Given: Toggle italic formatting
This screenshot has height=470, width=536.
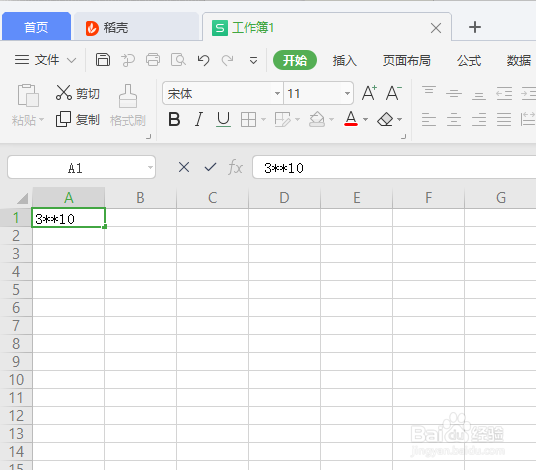Looking at the screenshot, I should pos(199,120).
